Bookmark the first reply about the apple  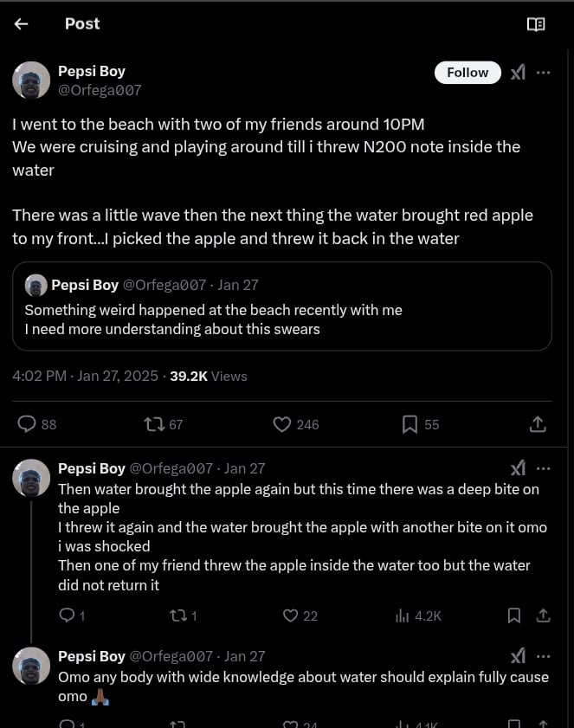[x=514, y=615]
